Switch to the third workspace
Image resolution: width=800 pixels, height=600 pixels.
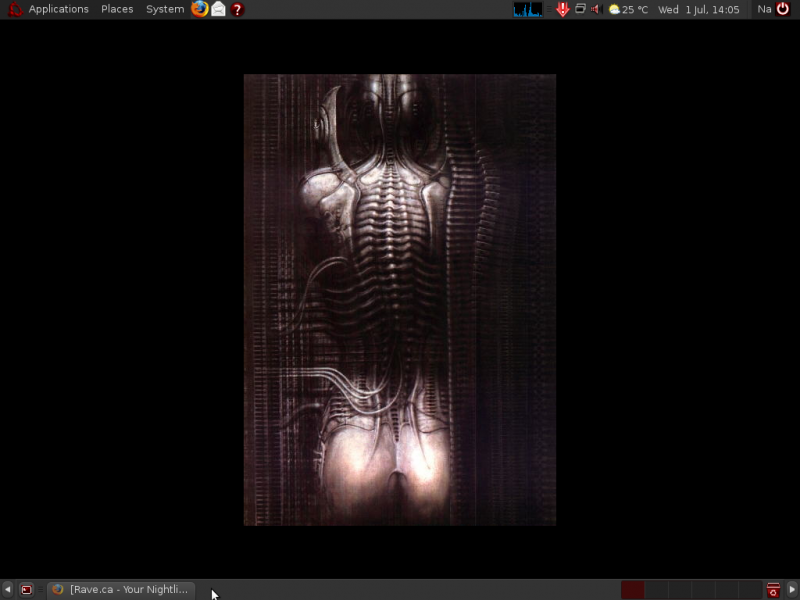(x=680, y=590)
